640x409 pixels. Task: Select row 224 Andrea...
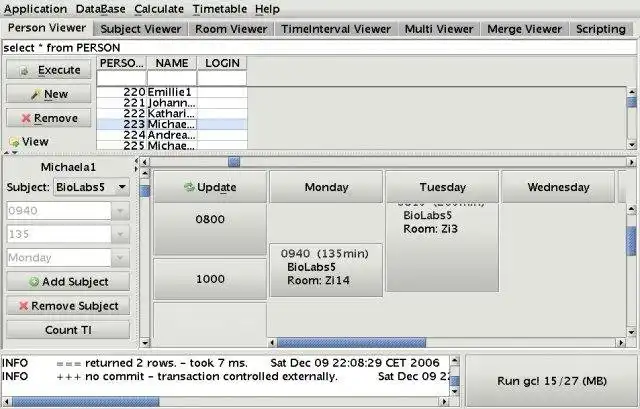coord(172,135)
